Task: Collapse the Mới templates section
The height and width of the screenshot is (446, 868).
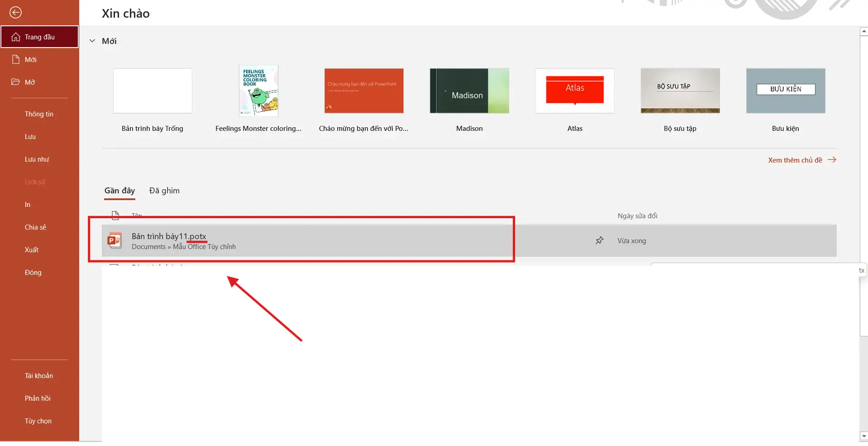Action: coord(92,40)
